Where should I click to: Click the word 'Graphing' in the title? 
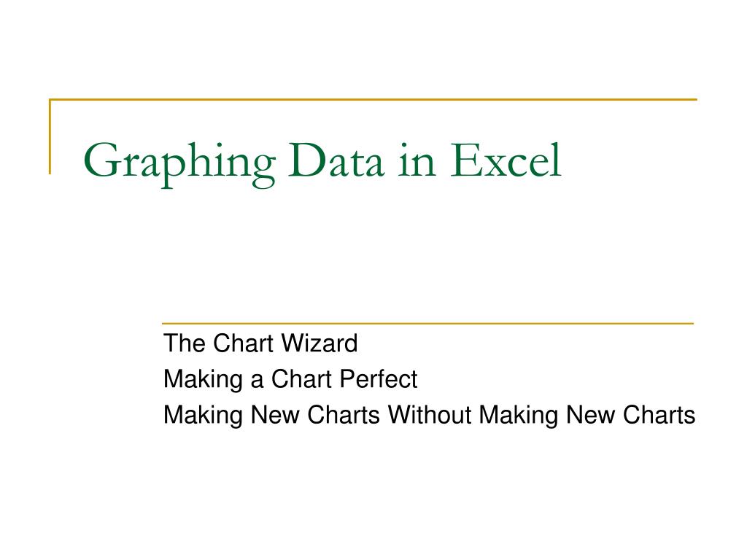(x=179, y=163)
